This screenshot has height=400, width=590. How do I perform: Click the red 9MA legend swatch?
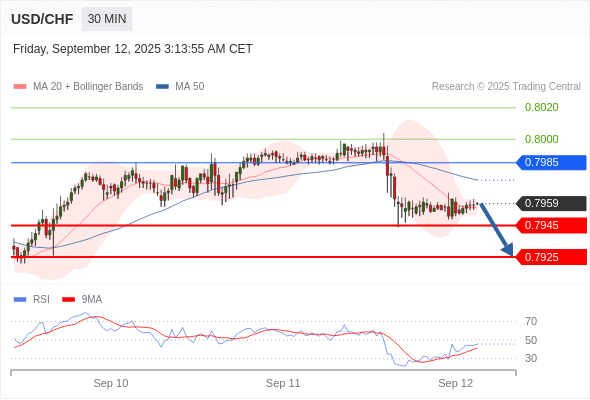(x=68, y=300)
